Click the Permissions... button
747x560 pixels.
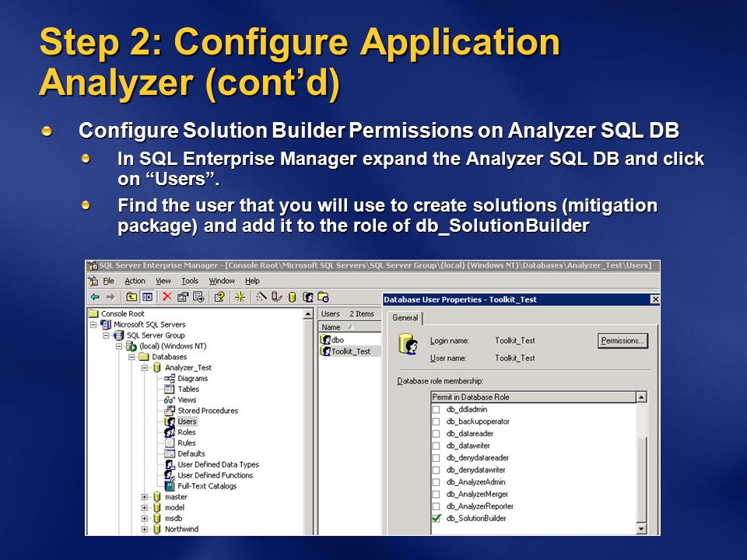pos(622,341)
